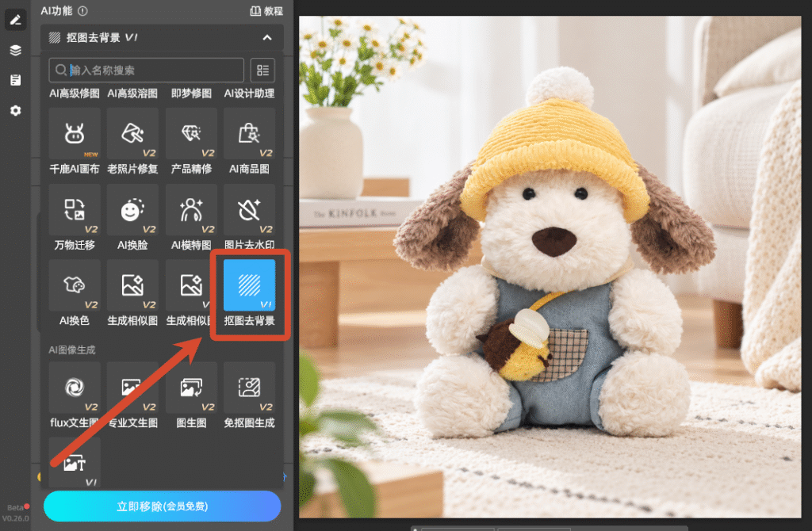
Task: Click the saved document icon in sidebar
Action: tap(16, 80)
